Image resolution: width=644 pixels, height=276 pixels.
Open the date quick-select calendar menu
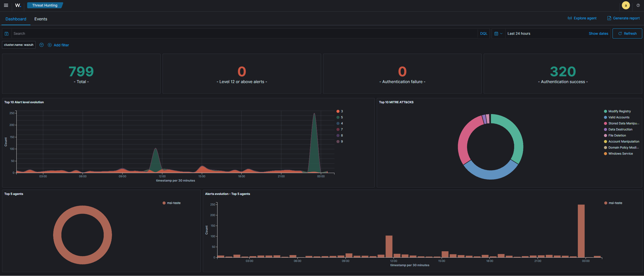pyautogui.click(x=498, y=34)
